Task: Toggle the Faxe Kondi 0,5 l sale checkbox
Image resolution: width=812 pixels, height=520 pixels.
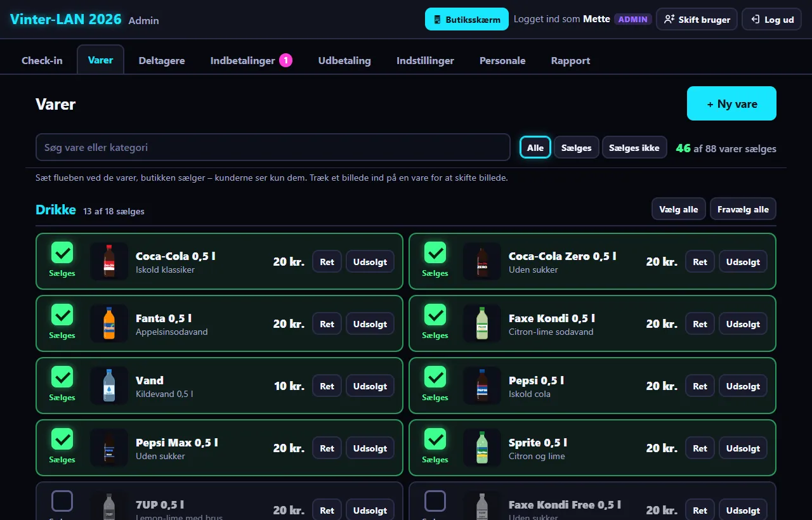Action: click(435, 315)
